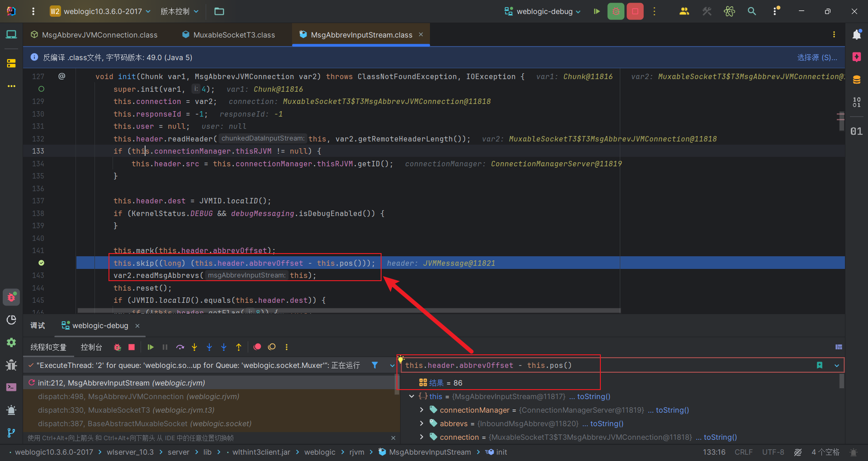Rerun weblogic-debug from debugger toolbar

[x=117, y=347]
